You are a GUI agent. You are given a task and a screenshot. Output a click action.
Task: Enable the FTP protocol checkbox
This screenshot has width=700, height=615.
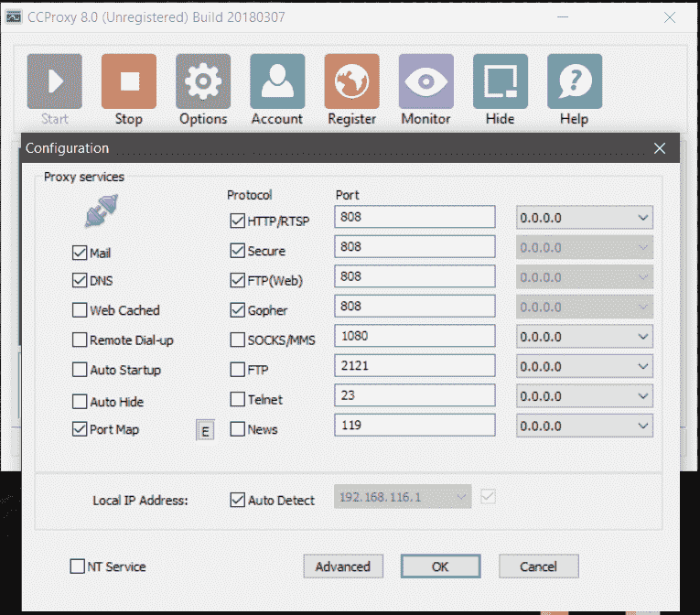tap(238, 370)
